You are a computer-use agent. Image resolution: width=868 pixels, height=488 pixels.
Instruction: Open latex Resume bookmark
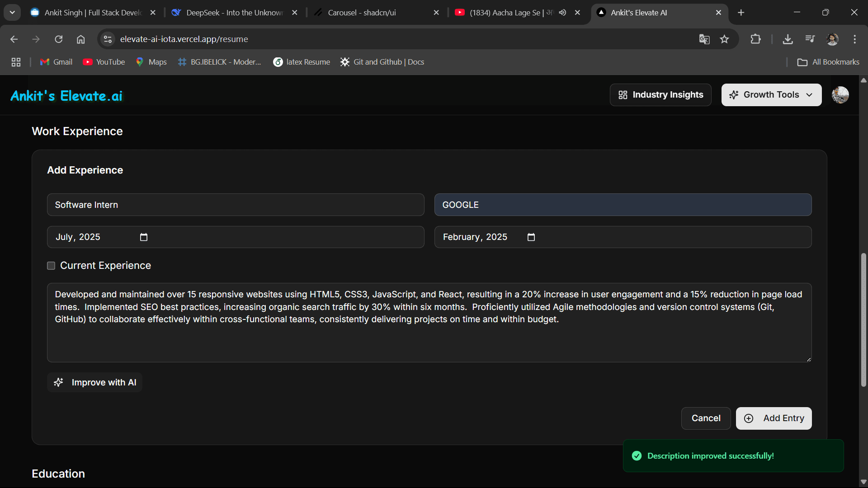click(302, 62)
